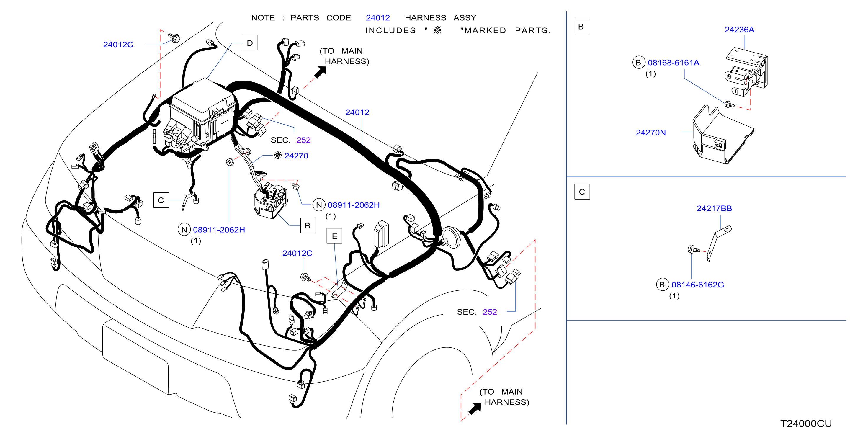Click the boxed D callout marker
This screenshot has height=438, width=868.
[250, 43]
